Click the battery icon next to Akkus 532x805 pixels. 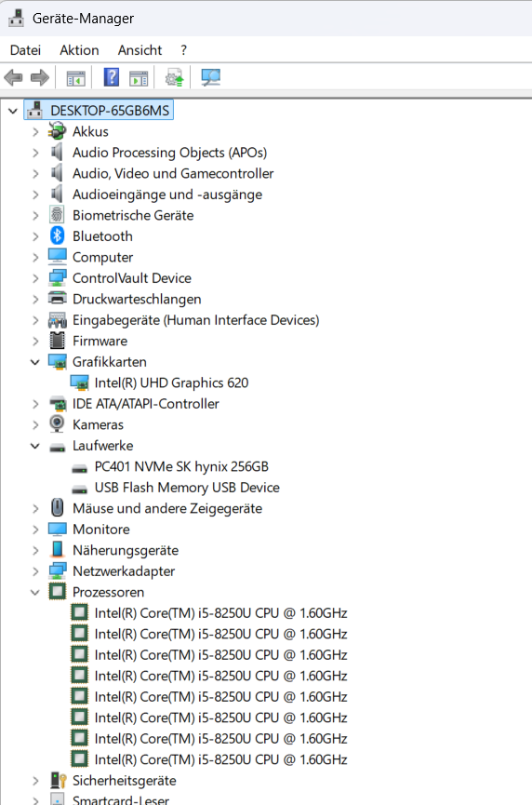pos(57,131)
